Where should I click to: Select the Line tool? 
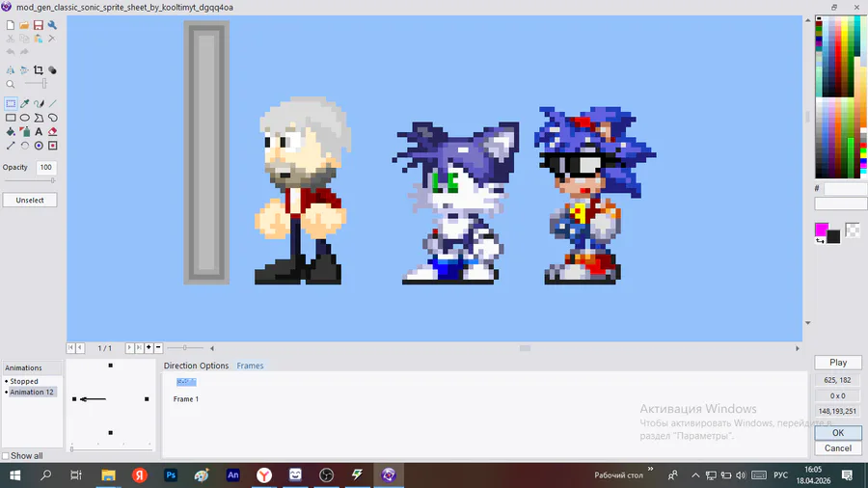click(x=53, y=103)
